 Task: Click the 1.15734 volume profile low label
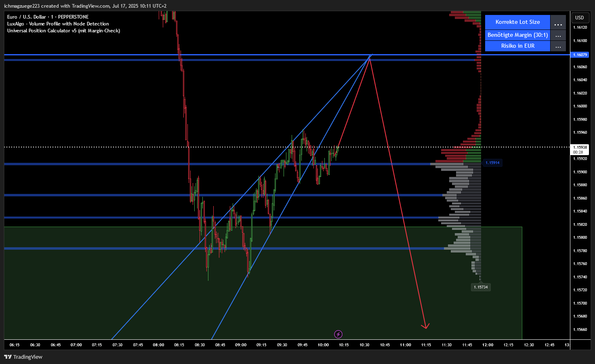coord(481,287)
